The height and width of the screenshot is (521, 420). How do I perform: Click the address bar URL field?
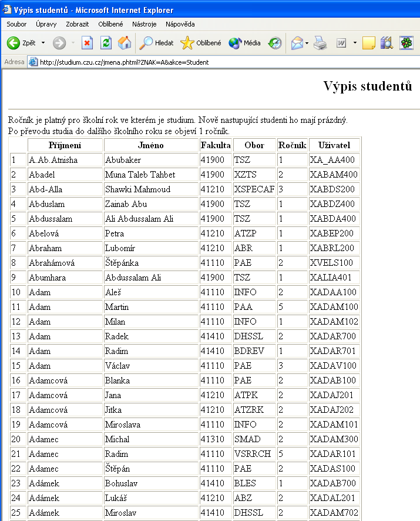tap(226, 62)
